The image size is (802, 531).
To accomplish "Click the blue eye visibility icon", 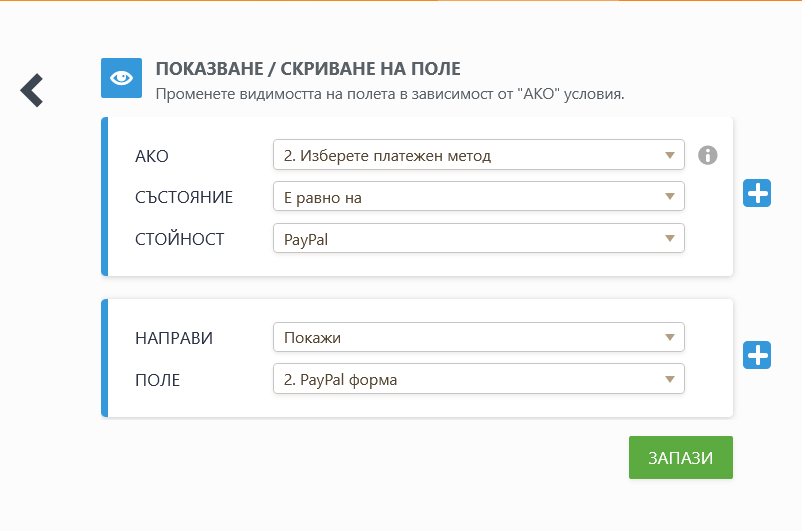I will pyautogui.click(x=121, y=78).
